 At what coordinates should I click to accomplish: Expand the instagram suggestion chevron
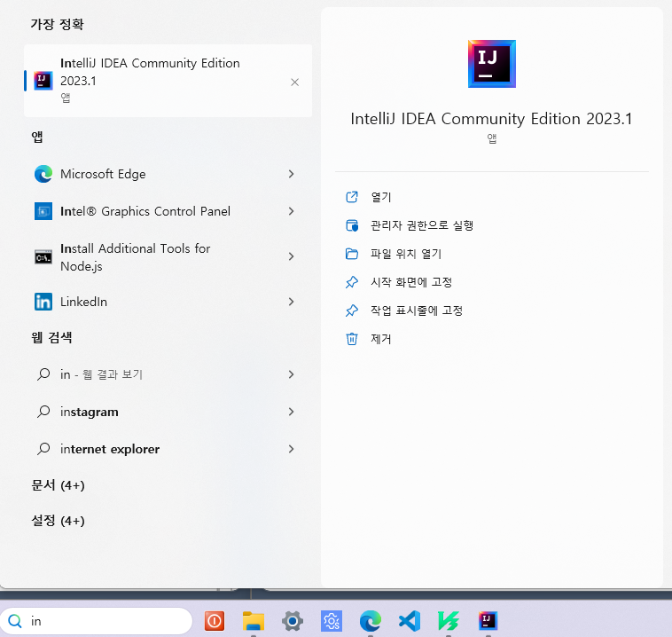click(291, 412)
